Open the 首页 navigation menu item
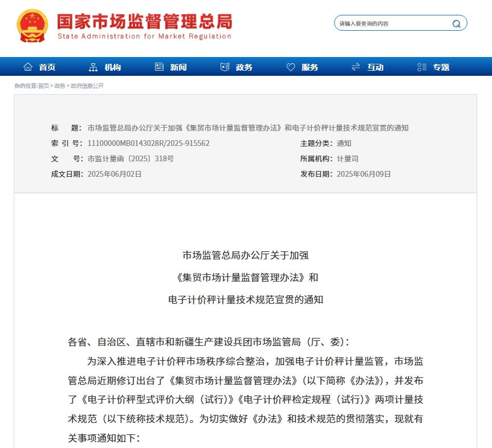492x448 pixels. [47, 67]
